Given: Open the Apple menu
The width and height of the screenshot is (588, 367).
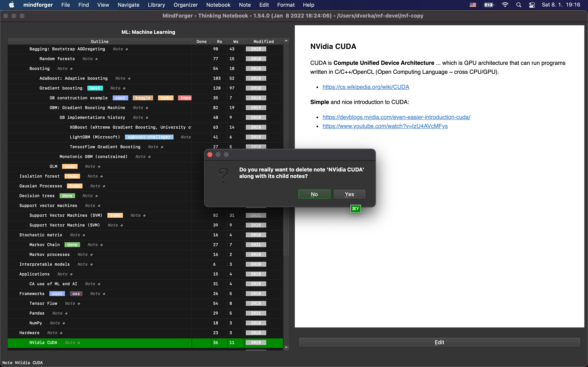Looking at the screenshot, I should click(x=11, y=5).
